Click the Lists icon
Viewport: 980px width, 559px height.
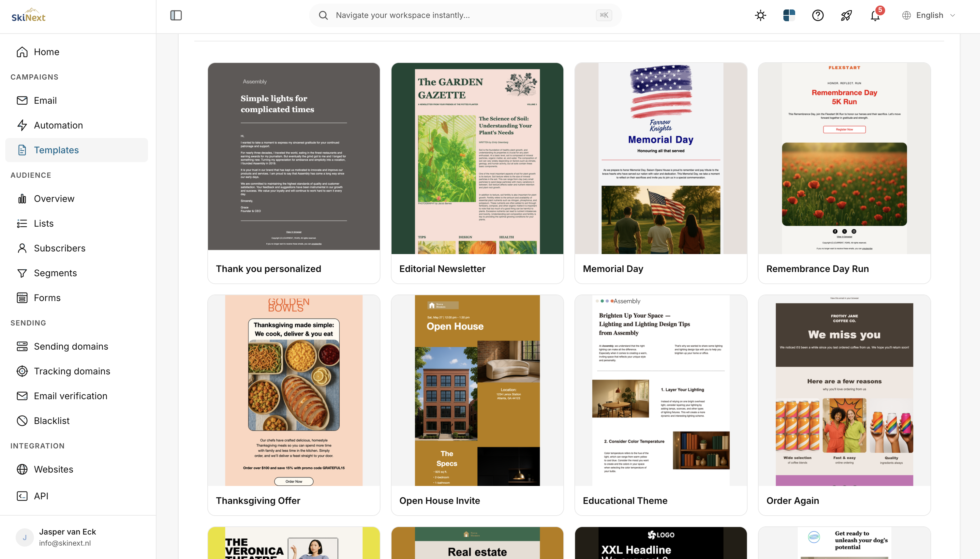point(22,223)
